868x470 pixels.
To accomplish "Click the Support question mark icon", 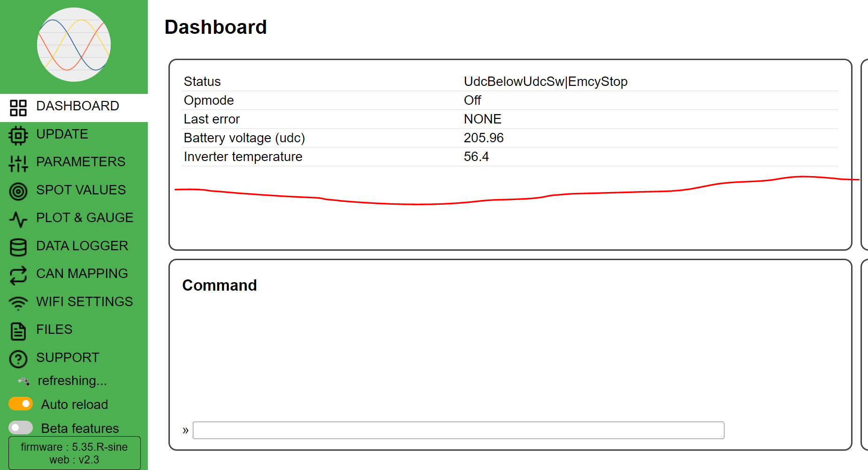I will tap(18, 359).
